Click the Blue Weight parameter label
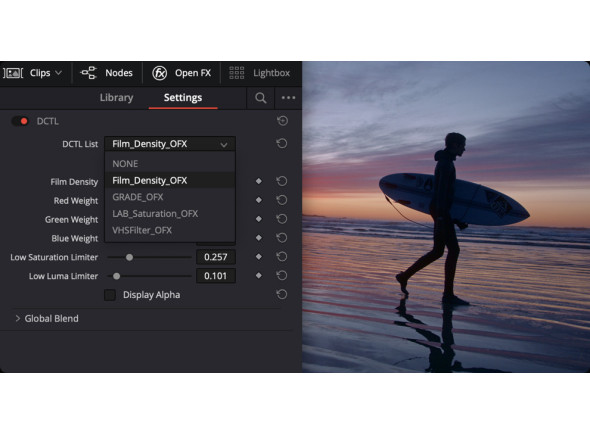590x434 pixels. point(75,238)
